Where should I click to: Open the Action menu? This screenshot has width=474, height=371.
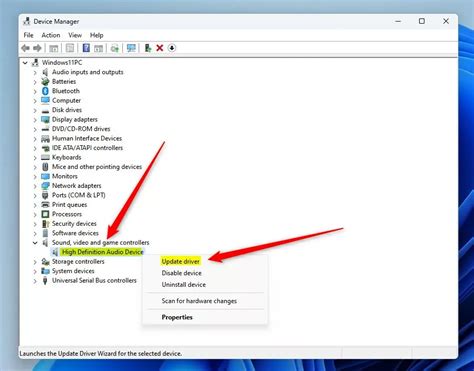[51, 35]
